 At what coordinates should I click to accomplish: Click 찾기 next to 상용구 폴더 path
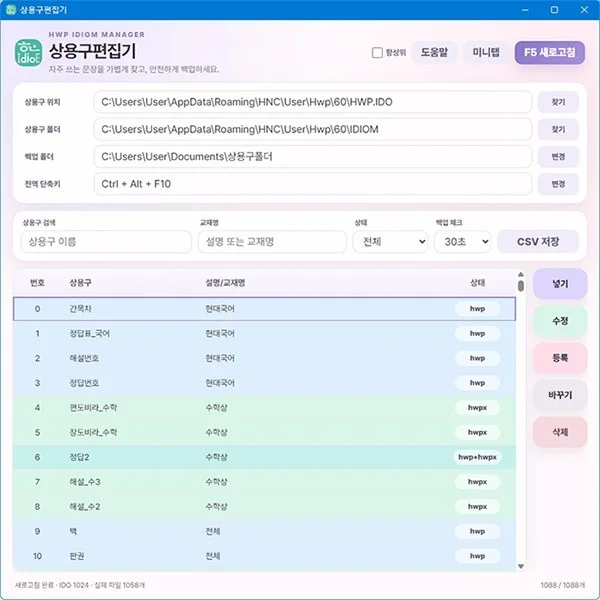pos(558,129)
